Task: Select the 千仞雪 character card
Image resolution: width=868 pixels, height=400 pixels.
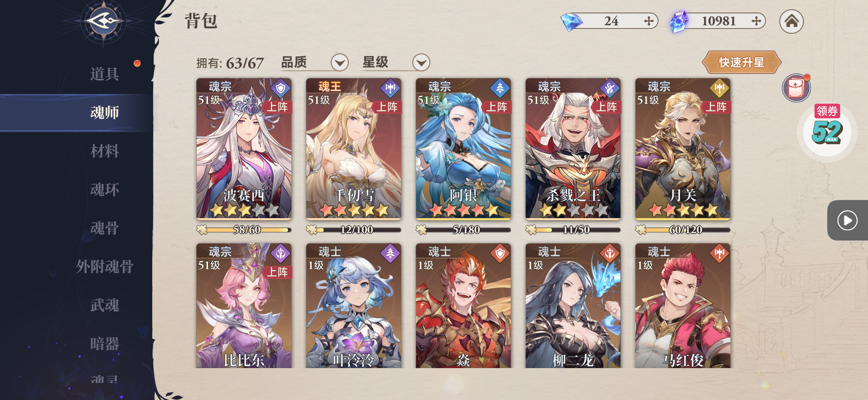Action: (354, 149)
